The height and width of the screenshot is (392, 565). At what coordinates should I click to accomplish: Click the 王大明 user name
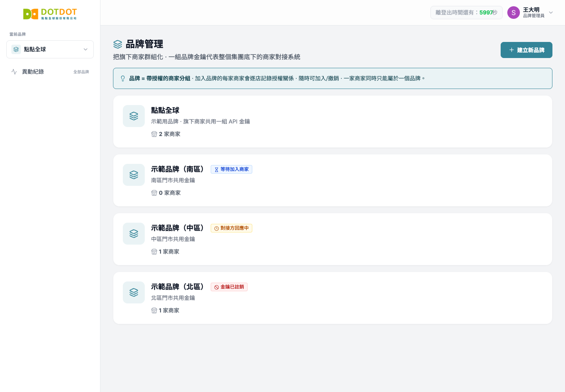click(x=531, y=10)
